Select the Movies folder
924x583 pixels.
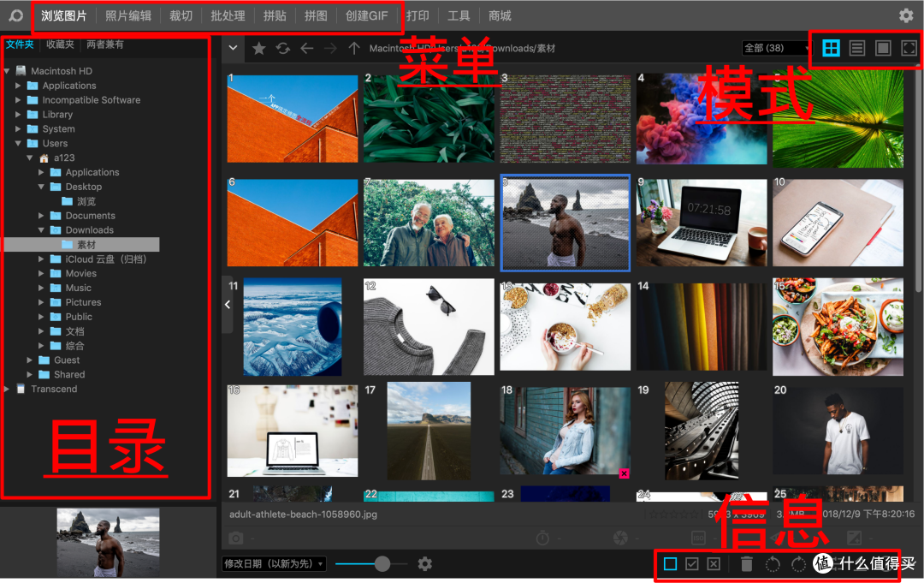(80, 273)
